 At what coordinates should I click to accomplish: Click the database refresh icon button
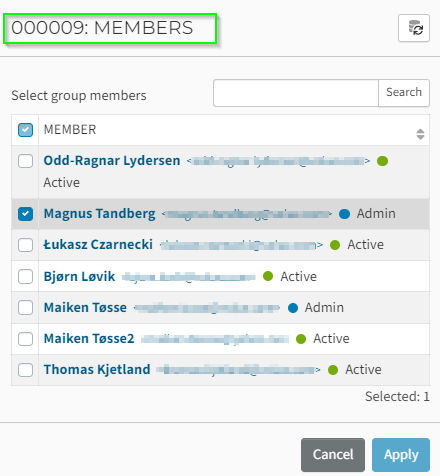[x=414, y=28]
